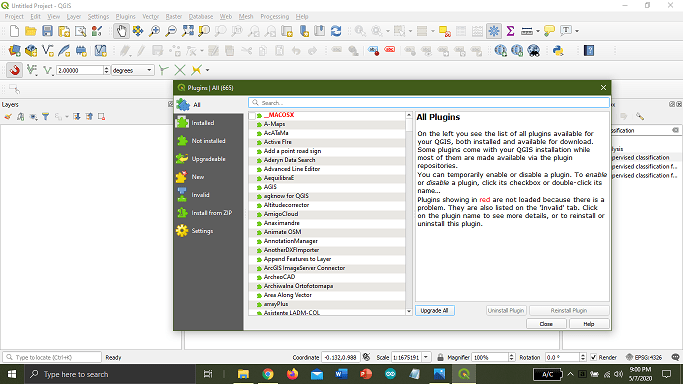The width and height of the screenshot is (683, 384).
Task: Click the Rotation spin arrows
Action: click(583, 357)
